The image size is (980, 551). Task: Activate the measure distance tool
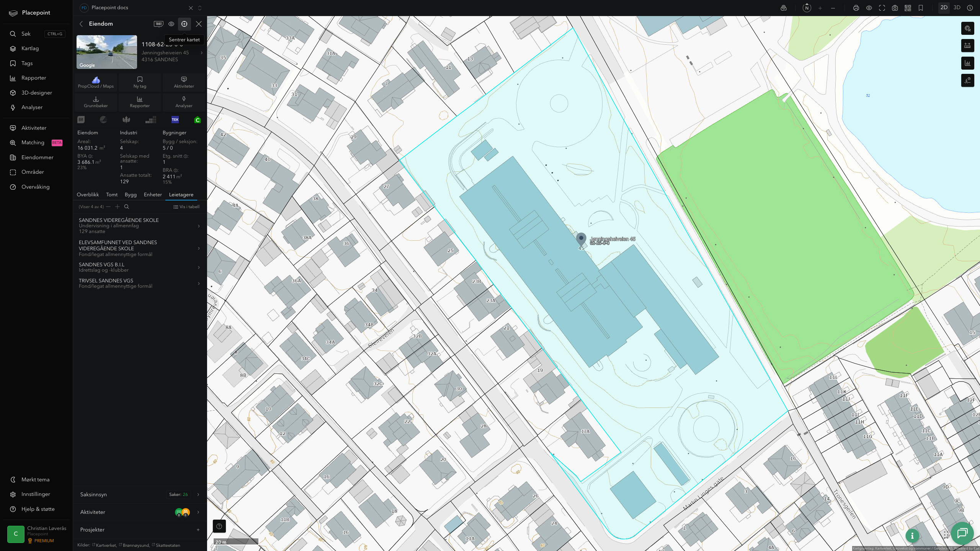[968, 46]
